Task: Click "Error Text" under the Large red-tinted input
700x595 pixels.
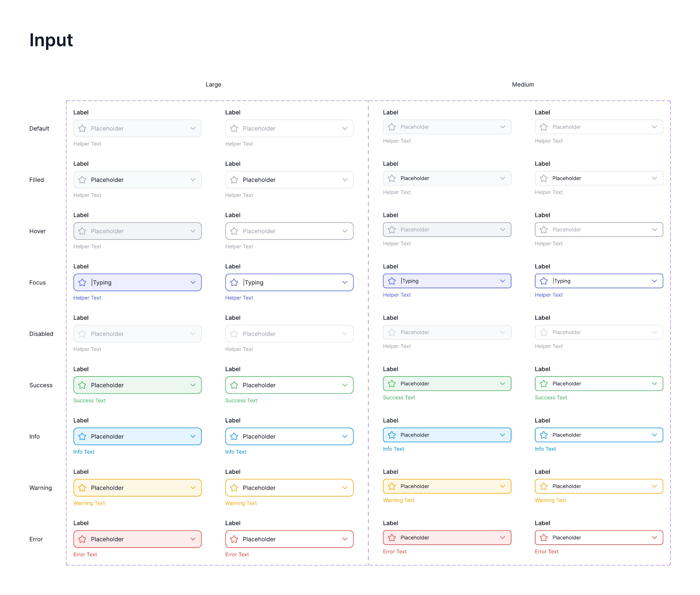Action: pos(85,555)
